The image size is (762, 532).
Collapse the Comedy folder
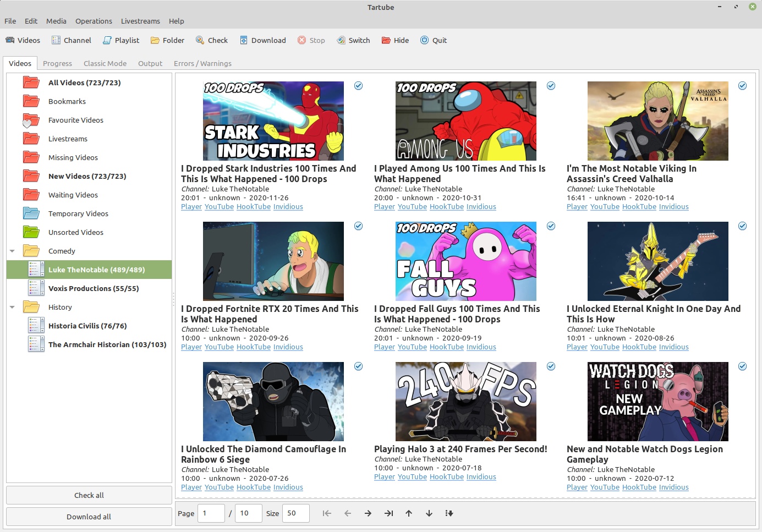click(x=12, y=251)
